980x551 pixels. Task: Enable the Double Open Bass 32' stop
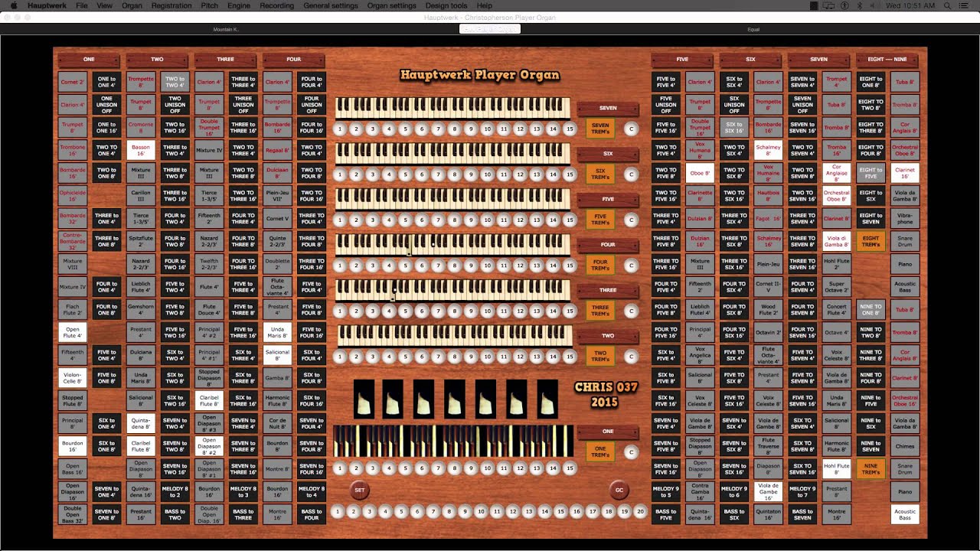coord(73,514)
